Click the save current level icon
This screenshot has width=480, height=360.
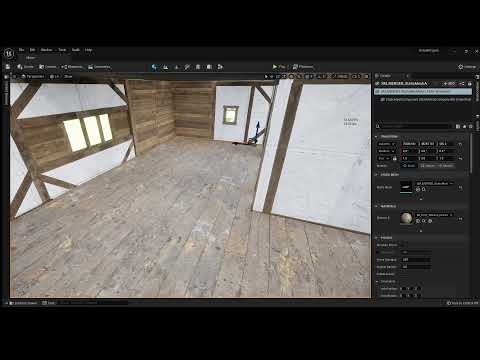click(x=8, y=67)
